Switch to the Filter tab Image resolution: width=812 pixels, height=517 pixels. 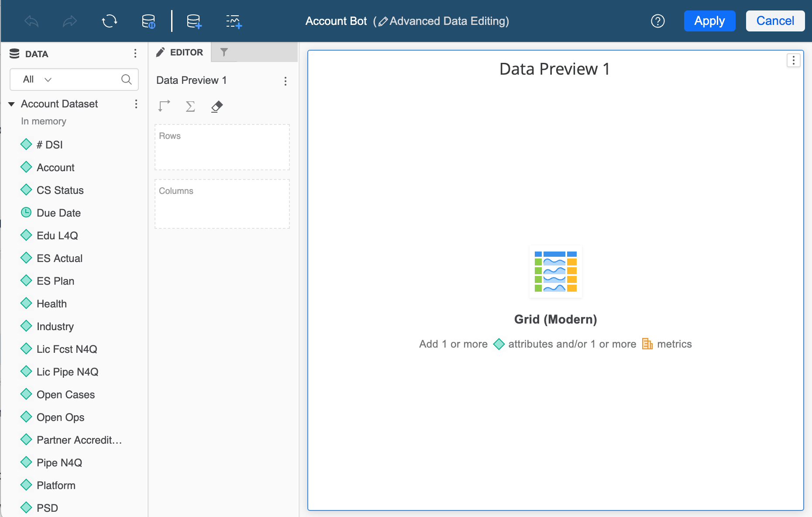224,52
